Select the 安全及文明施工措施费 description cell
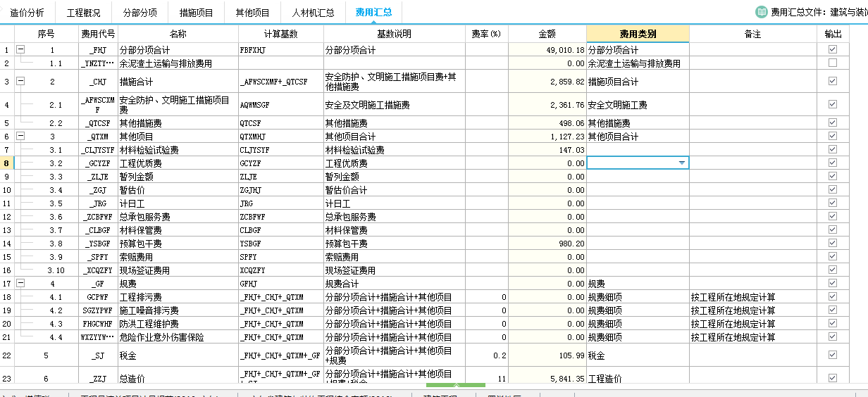Viewport: 868px width, 397px height. click(394, 105)
